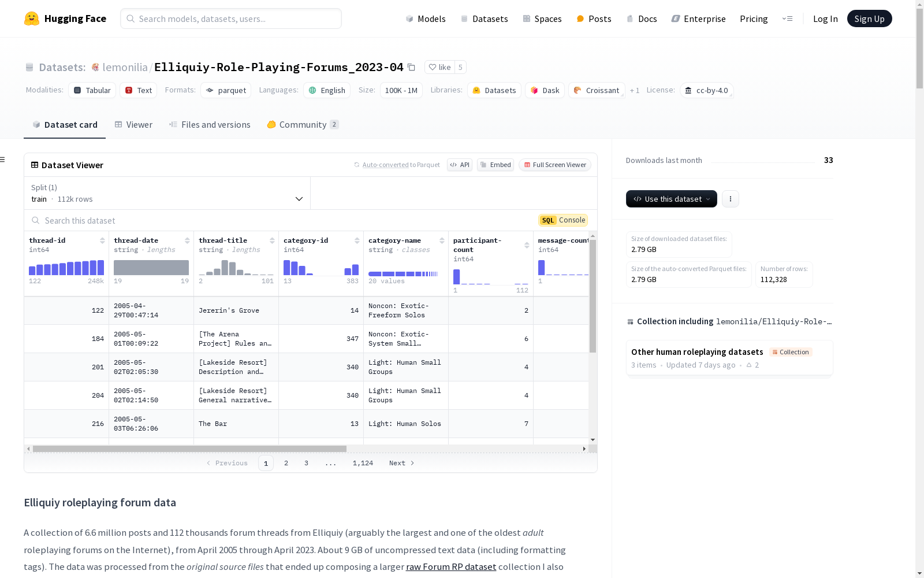Open the API button in Dataset Viewer
924x578 pixels.
pyautogui.click(x=460, y=165)
